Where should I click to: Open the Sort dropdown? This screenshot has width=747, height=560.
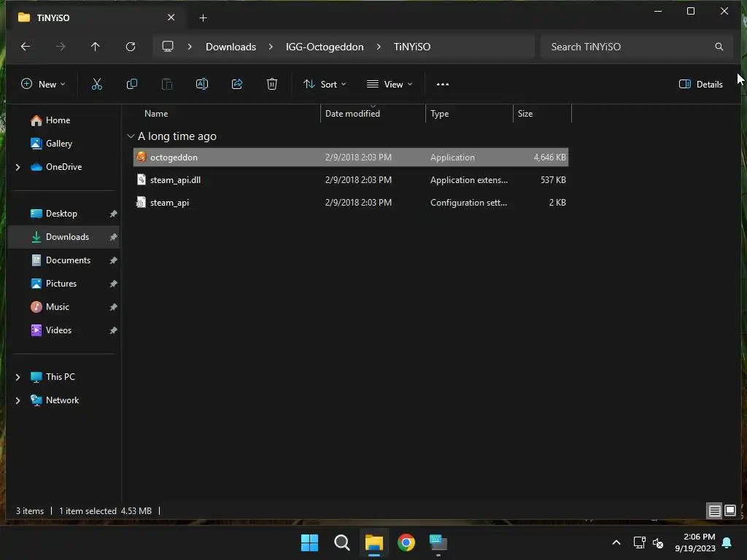pyautogui.click(x=325, y=85)
